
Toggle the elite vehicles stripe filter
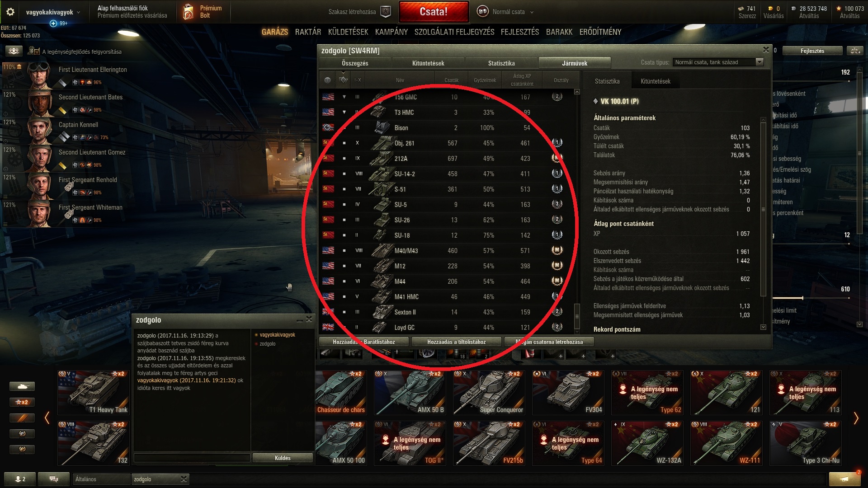point(22,418)
